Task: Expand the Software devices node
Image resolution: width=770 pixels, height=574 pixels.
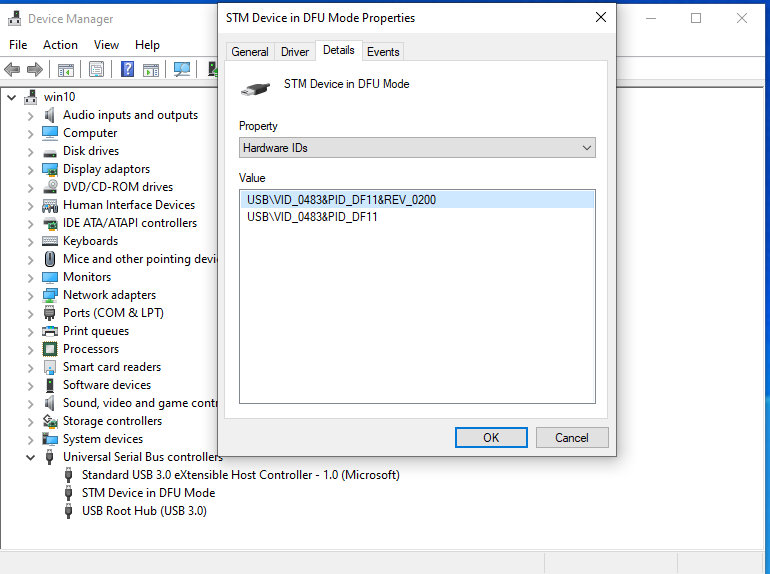Action: click(x=30, y=386)
